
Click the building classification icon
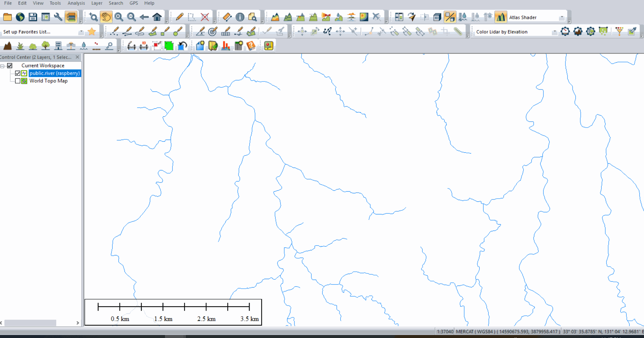coord(58,46)
